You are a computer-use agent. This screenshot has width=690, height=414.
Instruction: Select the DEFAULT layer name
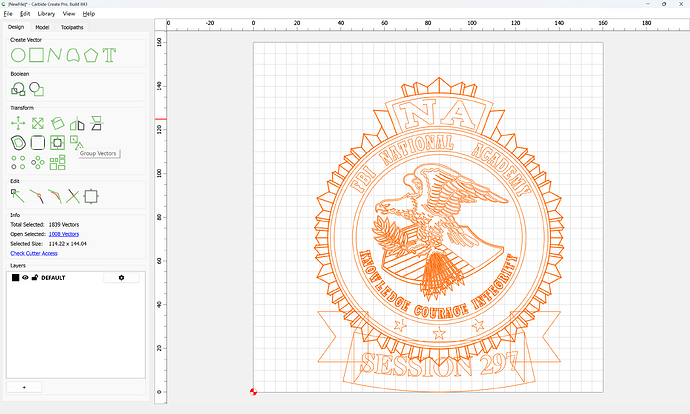[53, 278]
